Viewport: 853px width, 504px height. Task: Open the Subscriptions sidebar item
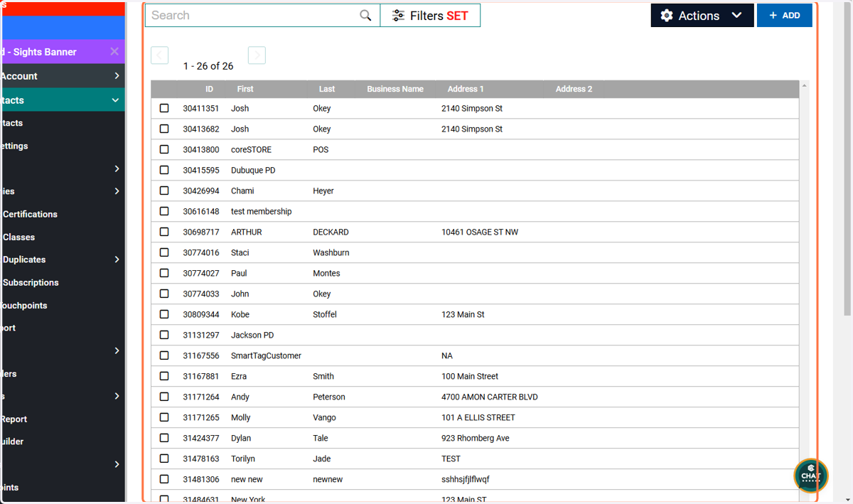click(x=31, y=282)
